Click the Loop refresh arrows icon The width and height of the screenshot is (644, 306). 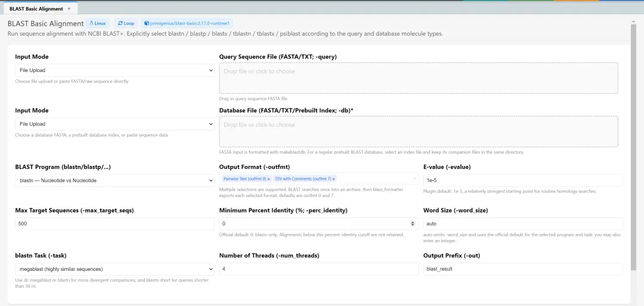click(x=120, y=23)
